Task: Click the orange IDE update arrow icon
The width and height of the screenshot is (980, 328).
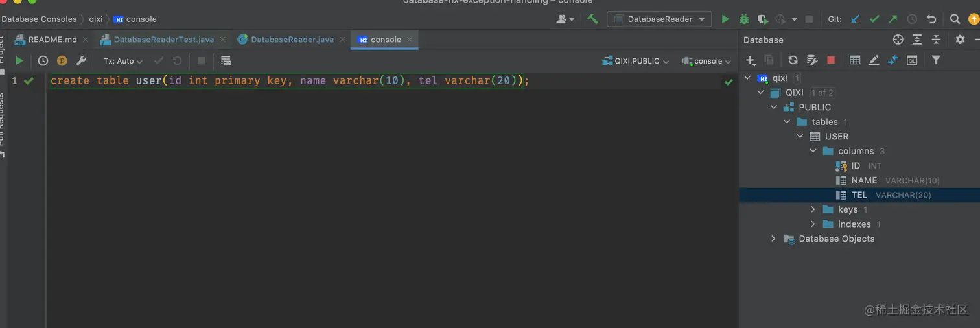Action: [x=974, y=19]
